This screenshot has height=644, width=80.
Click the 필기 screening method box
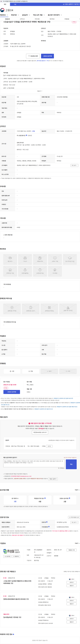49,371
